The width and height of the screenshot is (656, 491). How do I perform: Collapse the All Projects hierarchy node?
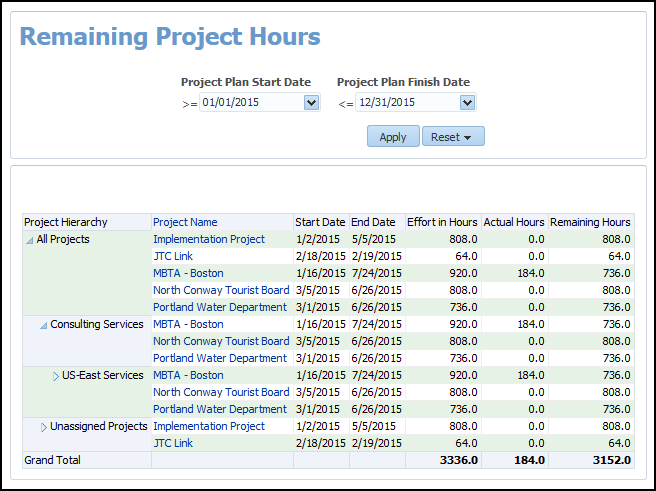click(29, 240)
